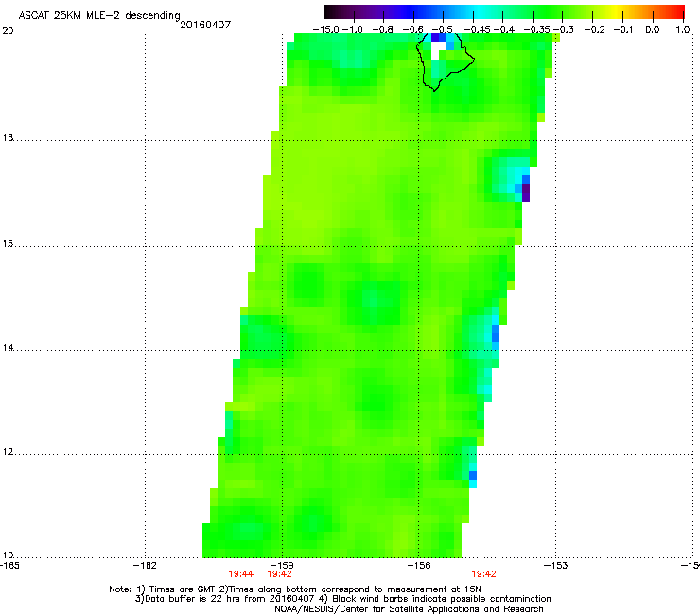Click the dark purple start of the color bar

pos(329,11)
